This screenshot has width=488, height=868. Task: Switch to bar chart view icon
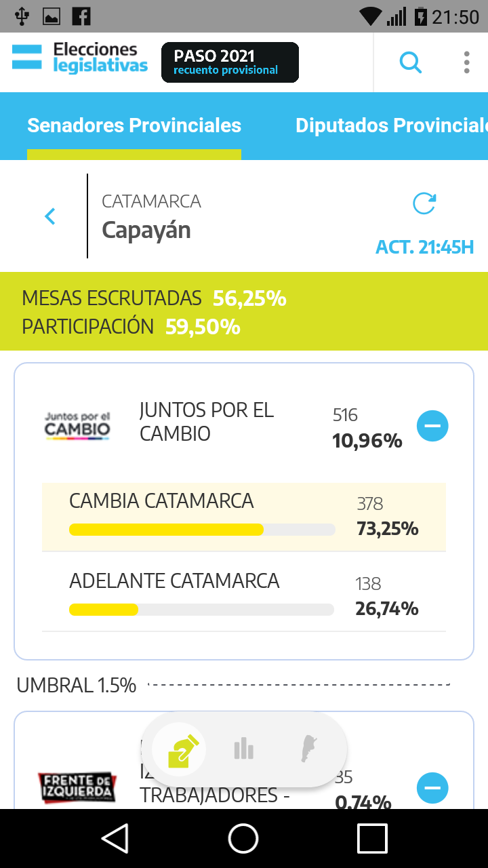pos(243,749)
